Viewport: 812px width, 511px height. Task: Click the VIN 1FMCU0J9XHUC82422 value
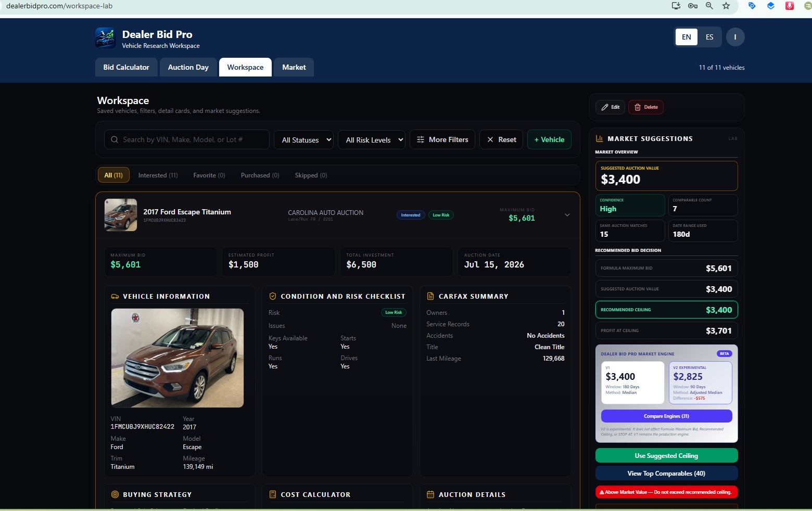pos(143,427)
